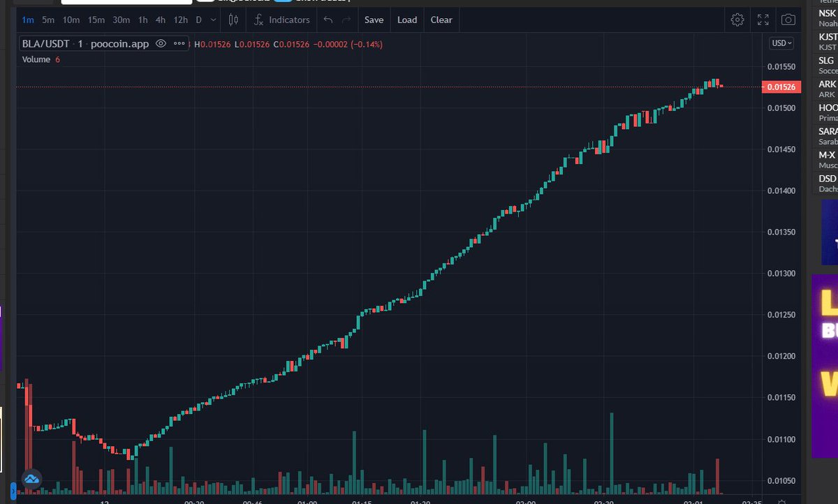This screenshot has height=504, width=838.
Task: Choose the 1h interval
Action: pos(142,20)
